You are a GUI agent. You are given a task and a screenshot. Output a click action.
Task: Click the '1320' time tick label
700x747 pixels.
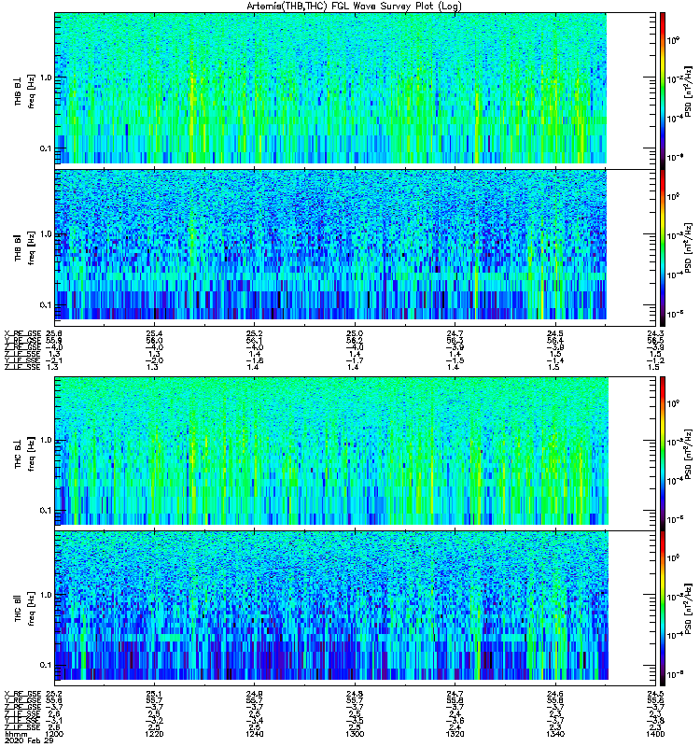pyautogui.click(x=455, y=734)
